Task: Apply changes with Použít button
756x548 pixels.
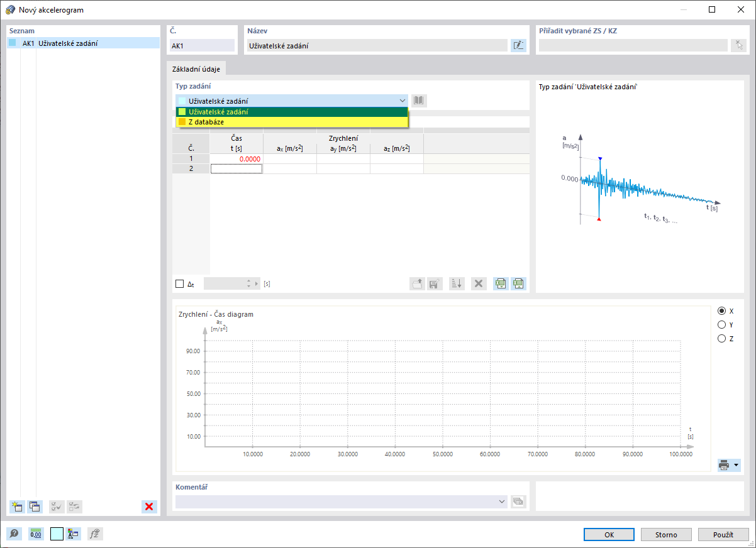Action: pos(723,535)
